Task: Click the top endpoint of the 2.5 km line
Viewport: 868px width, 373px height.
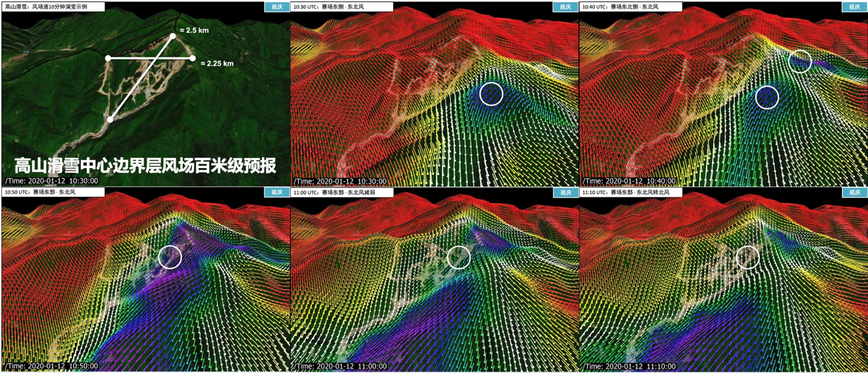Action: click(172, 36)
